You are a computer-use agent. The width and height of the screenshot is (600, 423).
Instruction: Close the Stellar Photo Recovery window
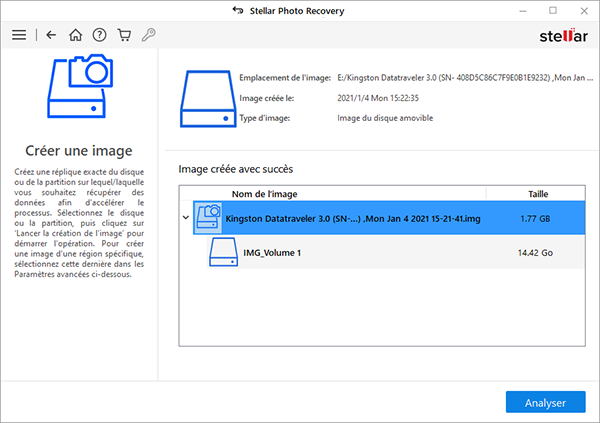[x=584, y=11]
